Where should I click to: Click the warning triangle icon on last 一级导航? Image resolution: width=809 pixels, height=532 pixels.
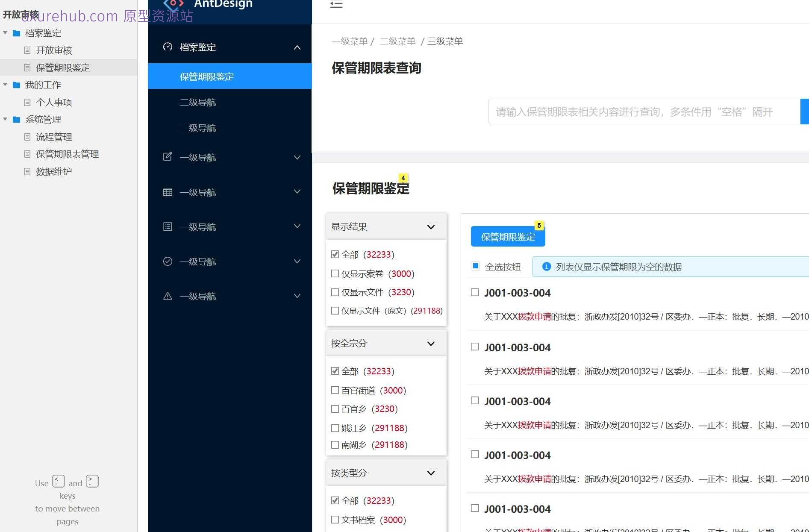pyautogui.click(x=168, y=296)
